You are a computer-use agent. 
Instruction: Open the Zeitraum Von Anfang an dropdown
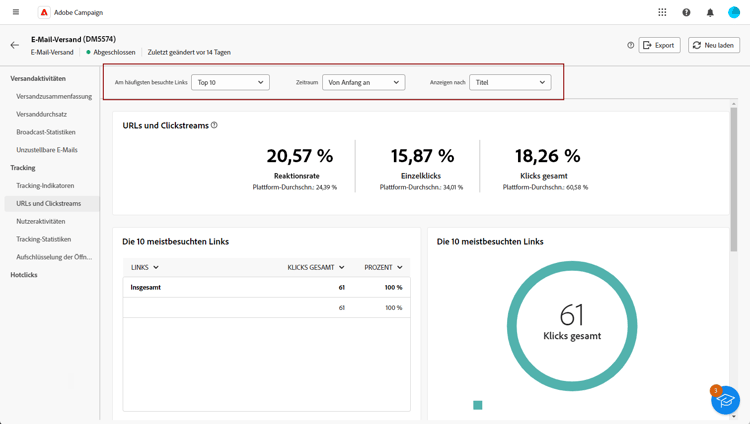coord(364,82)
